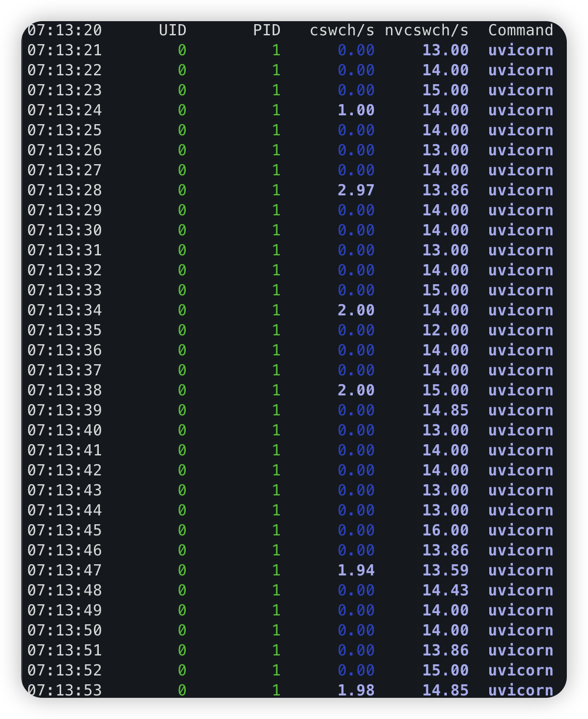
Task: Click the cswch/s column header
Action: tap(342, 31)
